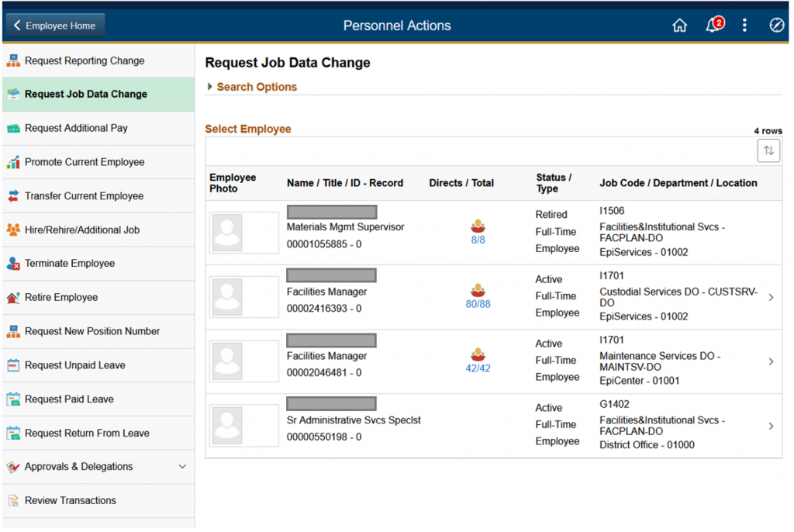
Task: Go back to Employee Home
Action: coord(55,26)
